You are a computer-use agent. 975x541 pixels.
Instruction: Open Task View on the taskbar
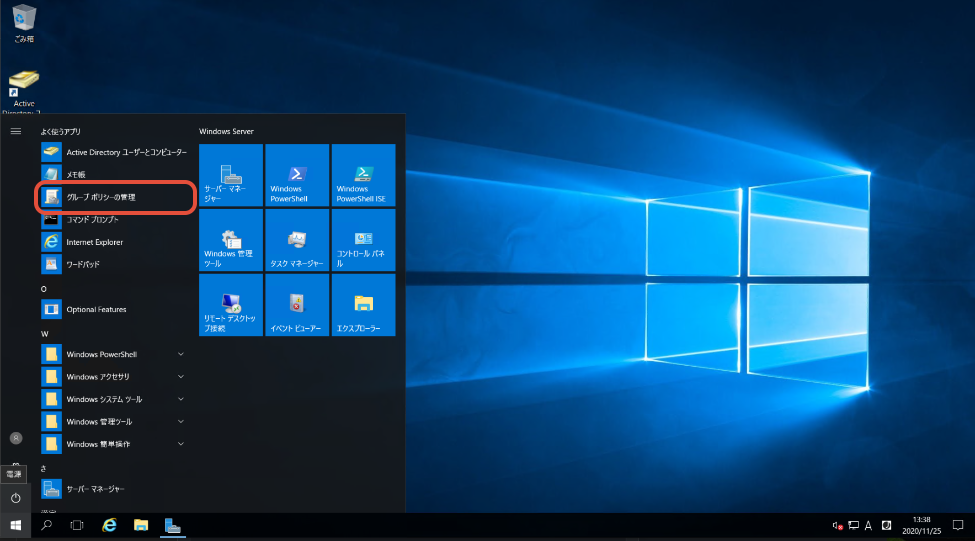(77, 525)
